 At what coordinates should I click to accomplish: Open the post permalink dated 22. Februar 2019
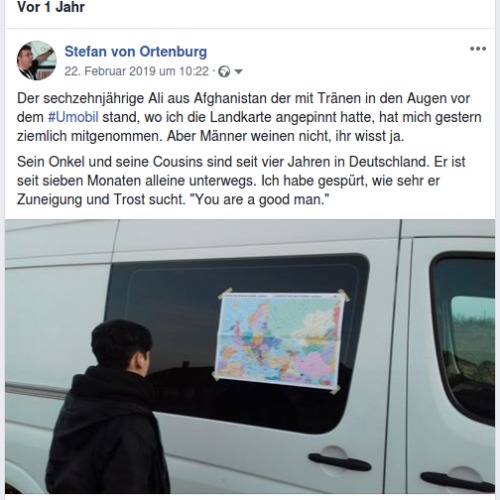coord(136,71)
